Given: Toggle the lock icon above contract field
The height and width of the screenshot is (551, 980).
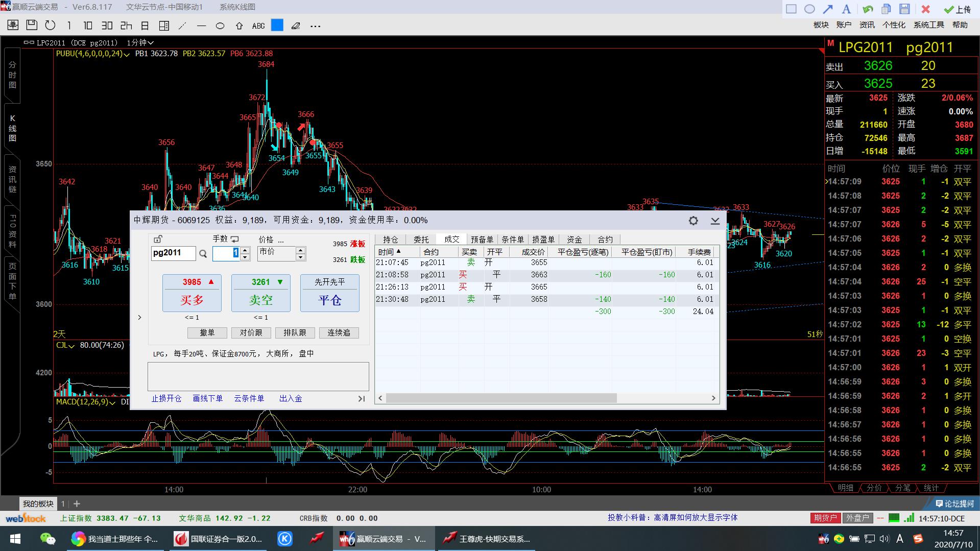Looking at the screenshot, I should [158, 239].
